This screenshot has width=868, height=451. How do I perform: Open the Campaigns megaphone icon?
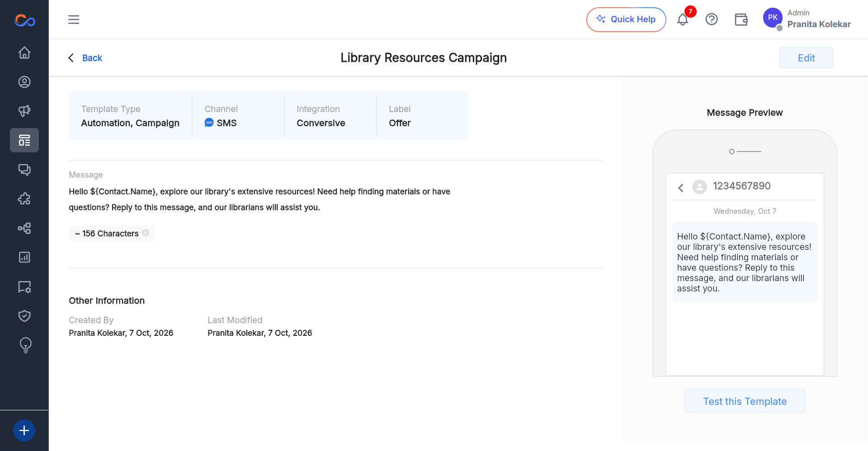pyautogui.click(x=24, y=111)
